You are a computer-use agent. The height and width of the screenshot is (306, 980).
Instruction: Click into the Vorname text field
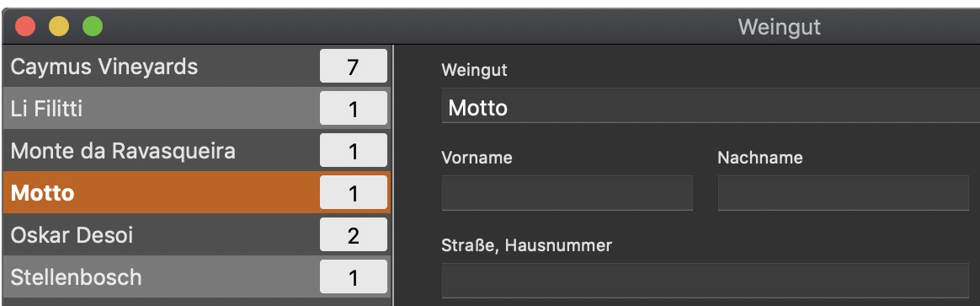pos(567,193)
